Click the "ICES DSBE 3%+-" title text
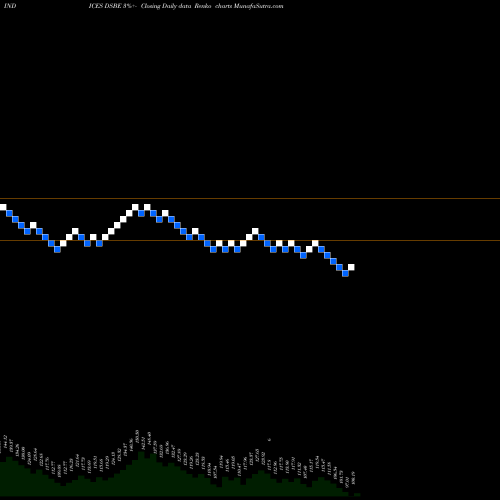 [113, 6]
